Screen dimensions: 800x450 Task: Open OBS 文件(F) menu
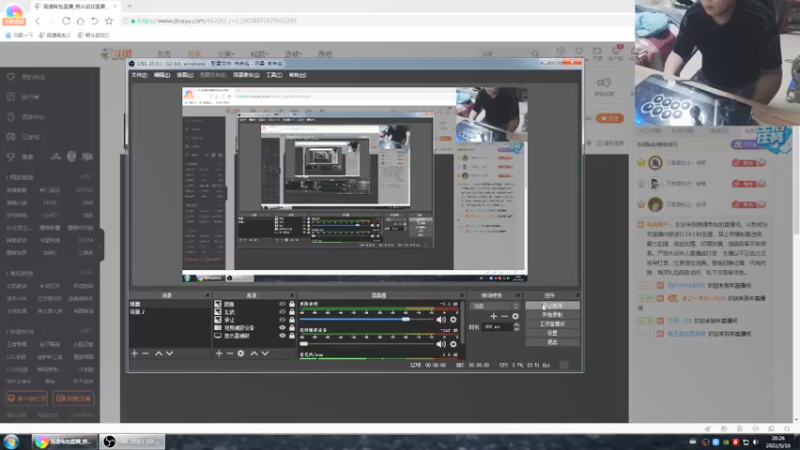pyautogui.click(x=139, y=75)
